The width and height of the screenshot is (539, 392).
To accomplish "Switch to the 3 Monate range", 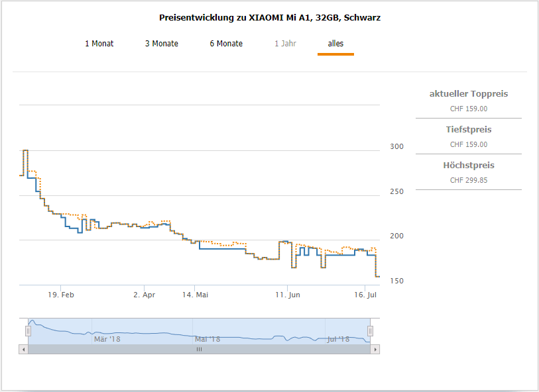I will coord(162,44).
